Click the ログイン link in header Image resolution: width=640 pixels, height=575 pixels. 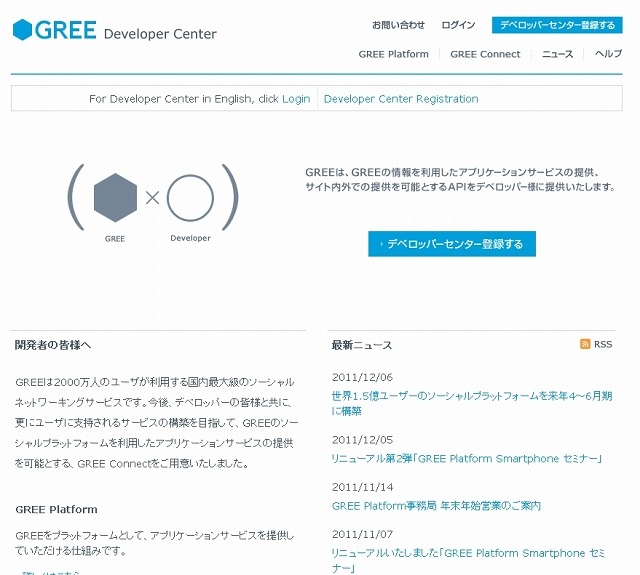(458, 25)
